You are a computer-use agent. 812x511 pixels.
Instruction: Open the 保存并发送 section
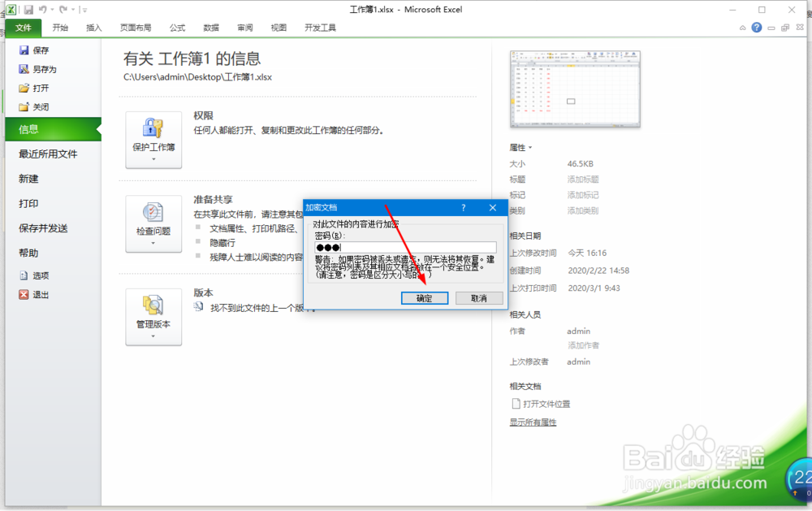[43, 228]
